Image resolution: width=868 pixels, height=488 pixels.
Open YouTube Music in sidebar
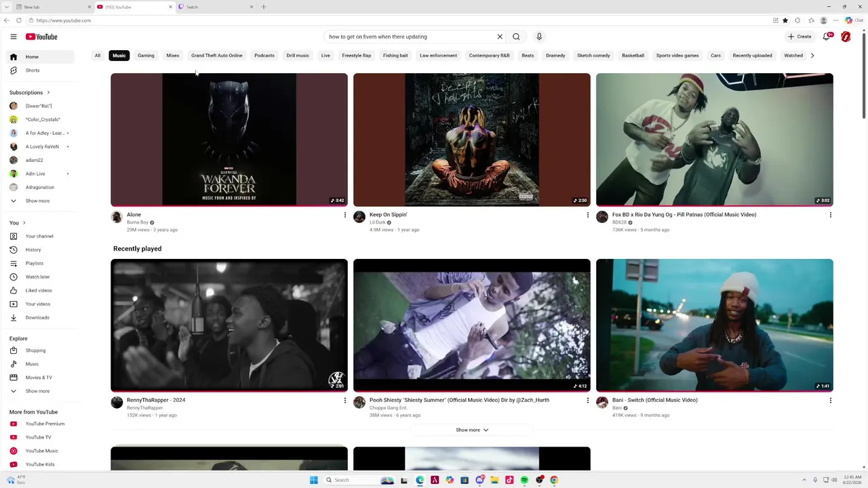tap(41, 451)
